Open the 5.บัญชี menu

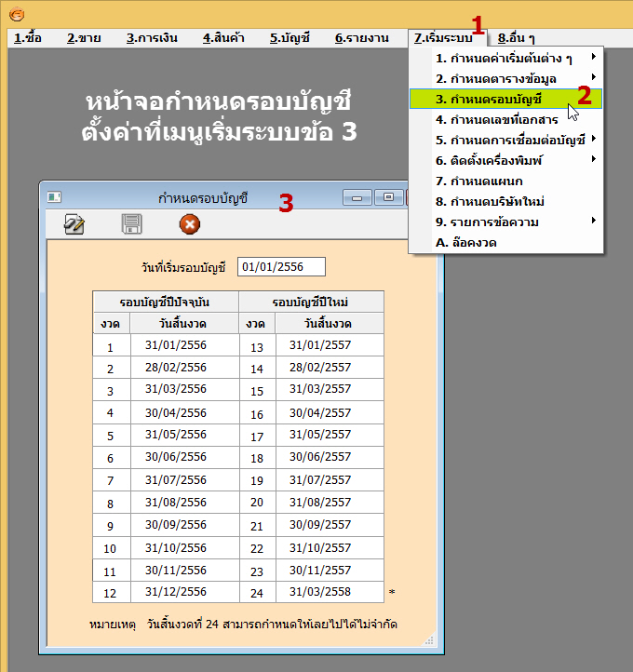[290, 38]
